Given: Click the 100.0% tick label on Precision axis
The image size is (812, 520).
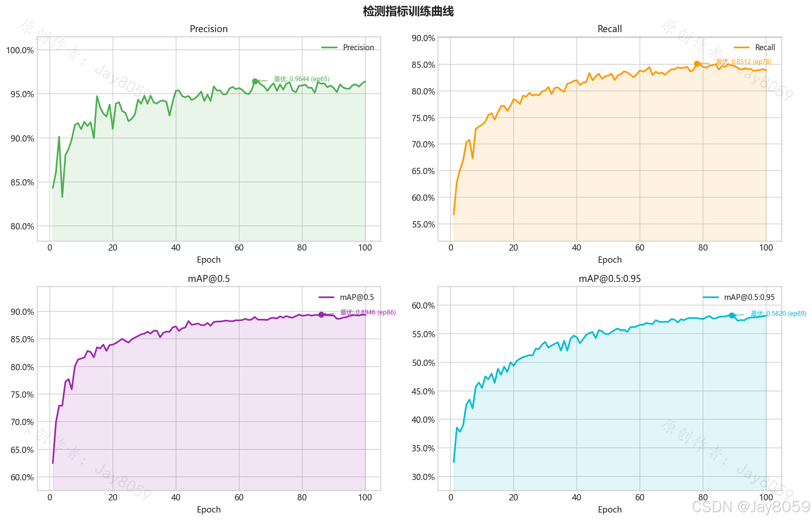Looking at the screenshot, I should tap(20, 50).
